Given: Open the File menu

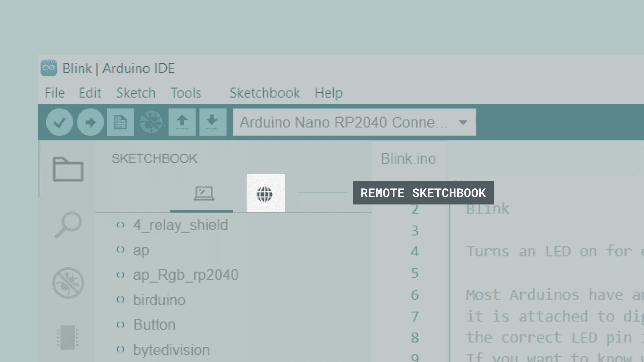Looking at the screenshot, I should click(55, 93).
